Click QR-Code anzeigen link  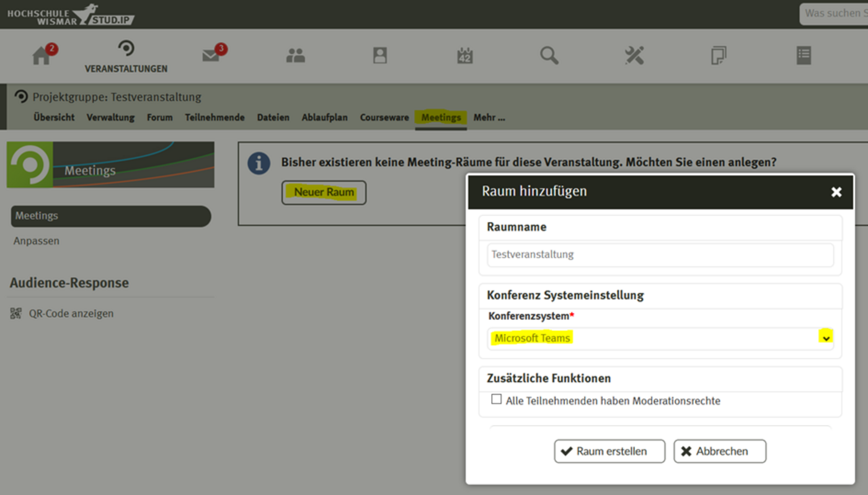point(71,313)
